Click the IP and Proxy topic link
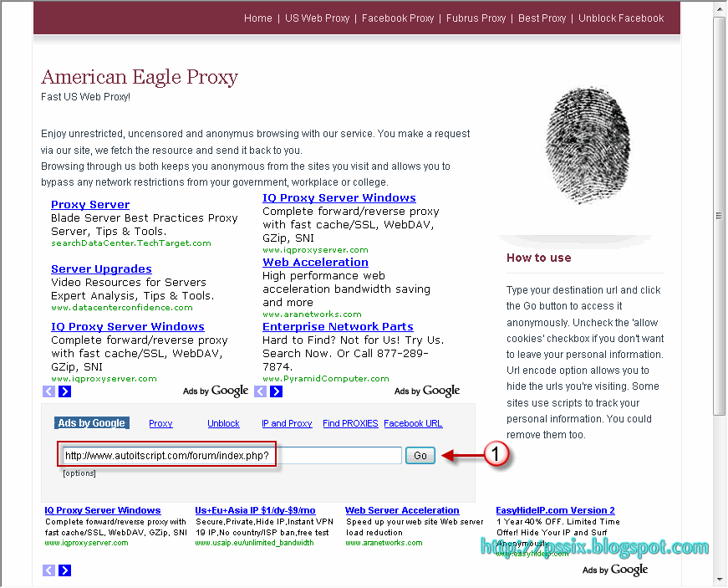 [x=287, y=423]
